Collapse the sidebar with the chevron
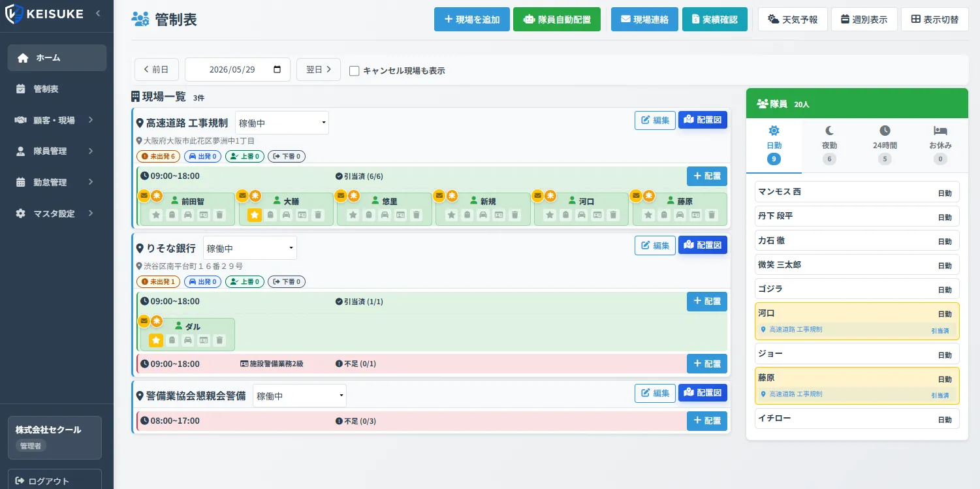The width and height of the screenshot is (980, 489). tap(98, 13)
